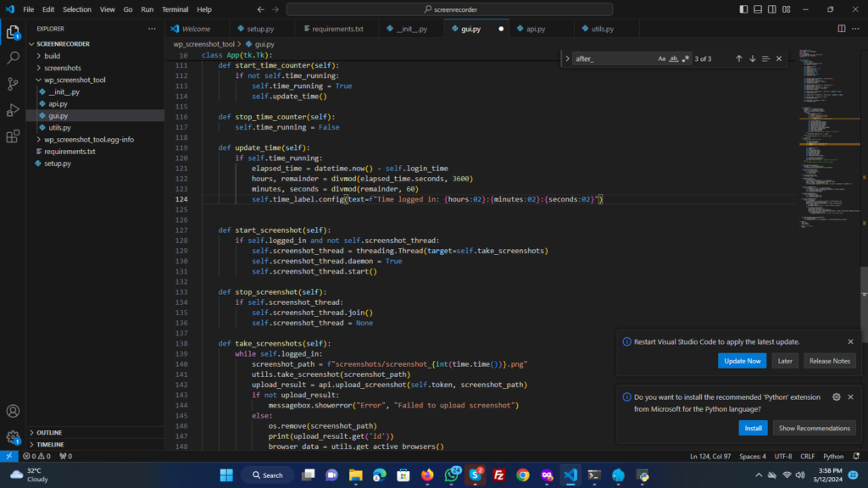Open the Terminal menu
The image size is (868, 488).
pos(175,9)
